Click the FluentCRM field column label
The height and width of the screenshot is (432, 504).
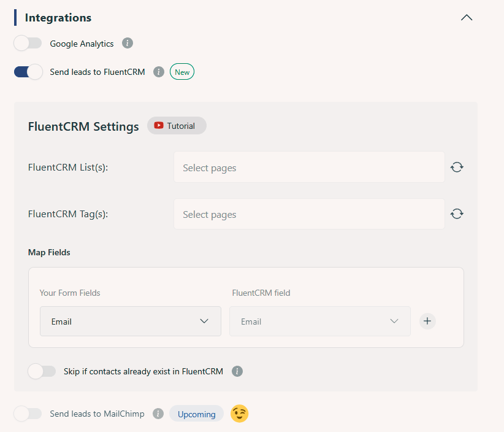[261, 293]
